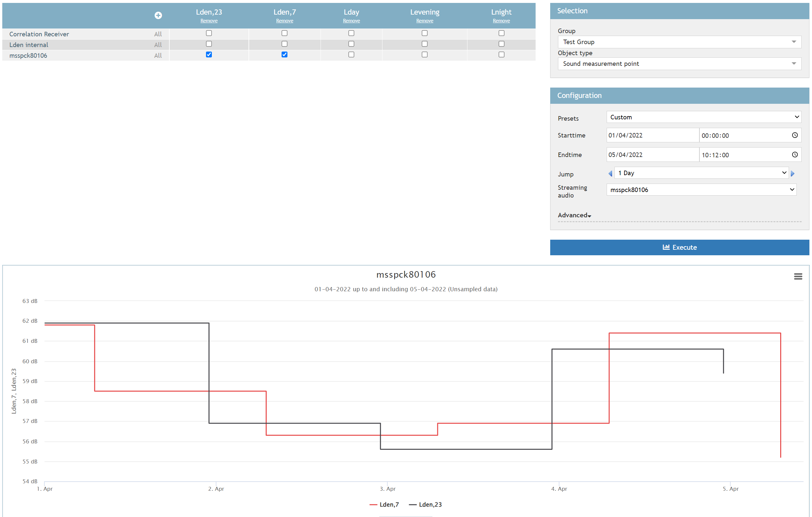This screenshot has width=812, height=517.
Task: Click the Endtime clock icon
Action: pyautogui.click(x=795, y=155)
